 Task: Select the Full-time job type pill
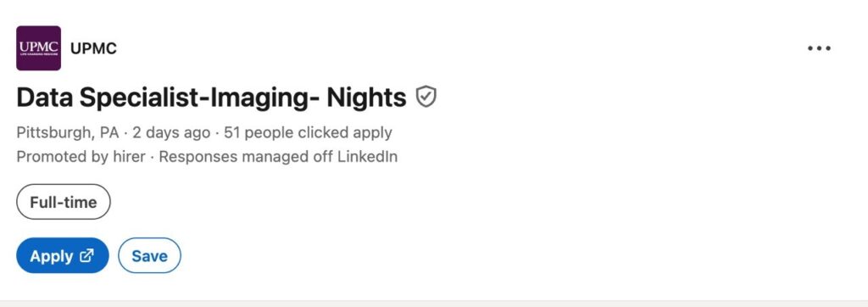(x=64, y=203)
